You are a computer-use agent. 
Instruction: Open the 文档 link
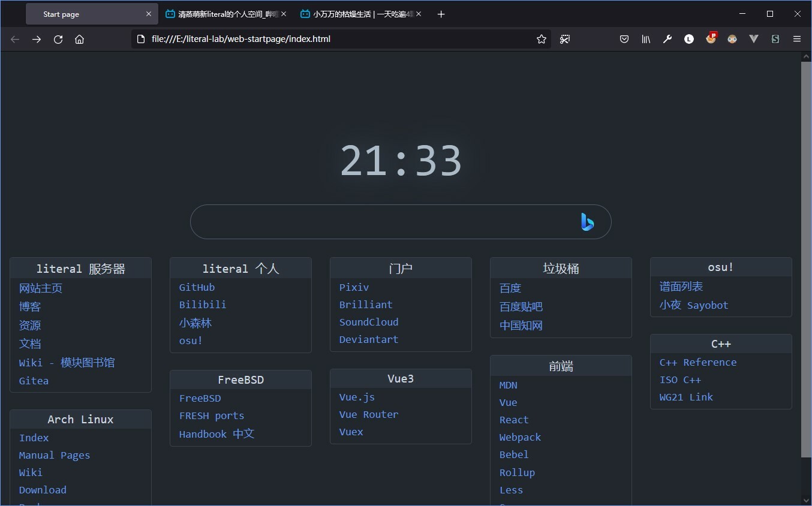[30, 344]
